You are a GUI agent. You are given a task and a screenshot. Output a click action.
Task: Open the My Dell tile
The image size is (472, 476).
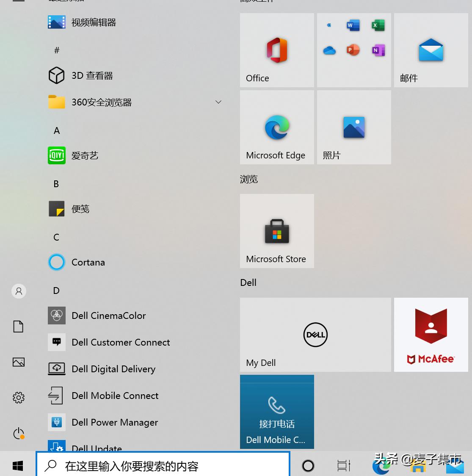click(315, 335)
